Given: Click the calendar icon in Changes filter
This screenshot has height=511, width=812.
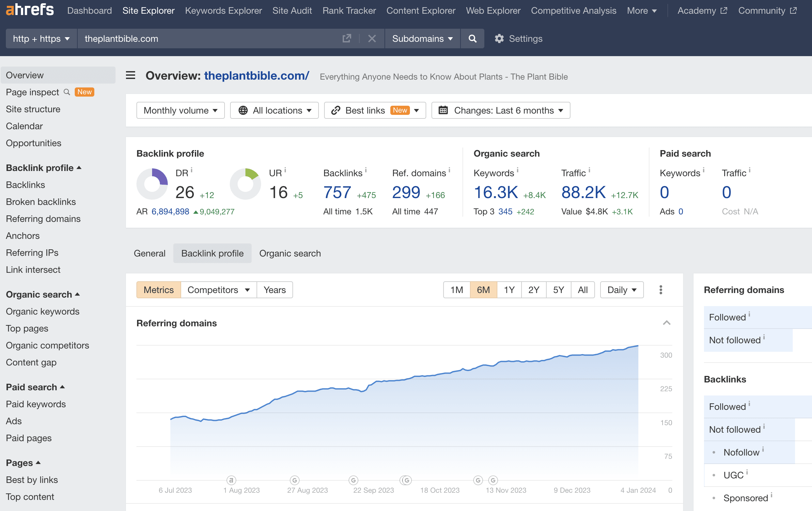Looking at the screenshot, I should (x=443, y=110).
